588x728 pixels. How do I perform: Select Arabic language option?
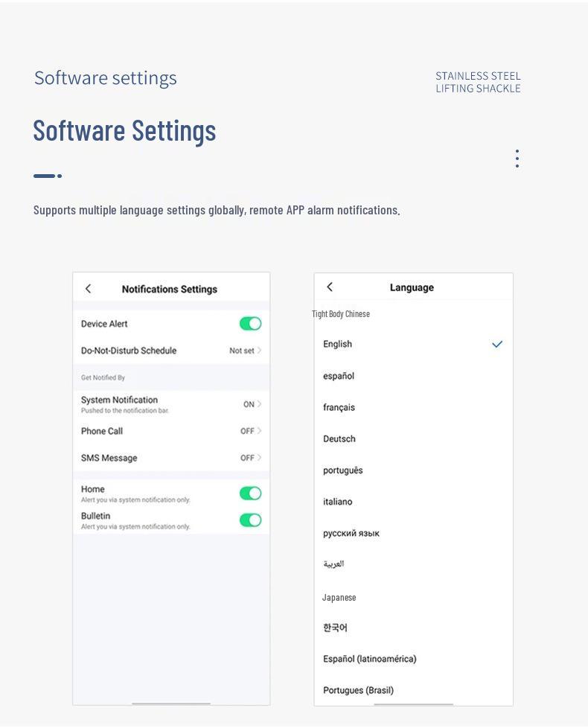click(413, 564)
